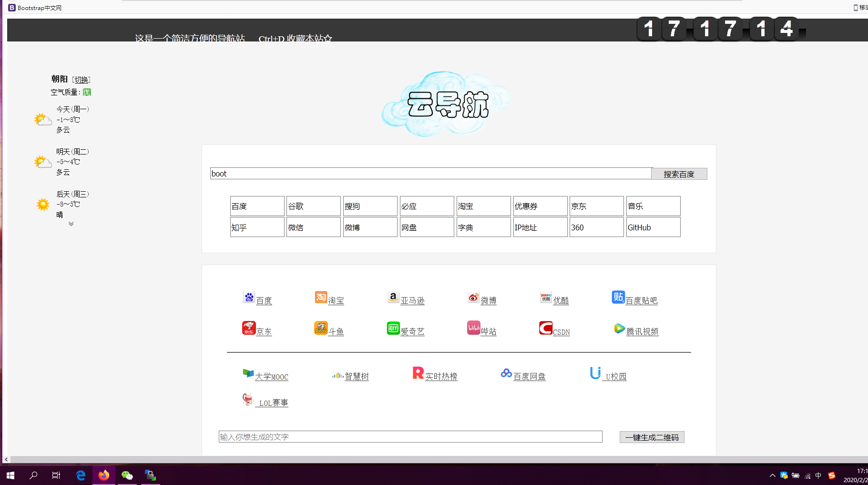Image resolution: width=868 pixels, height=485 pixels.
Task: Select 微博 search option button
Action: (x=370, y=227)
